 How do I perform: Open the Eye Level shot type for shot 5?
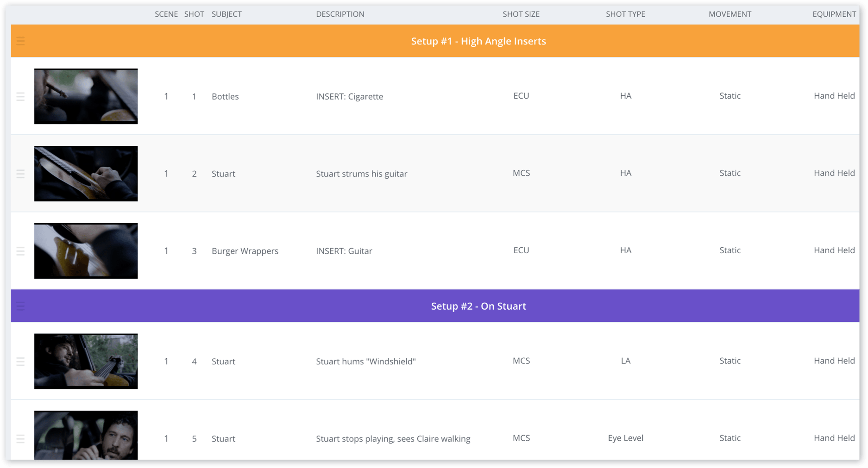626,437
